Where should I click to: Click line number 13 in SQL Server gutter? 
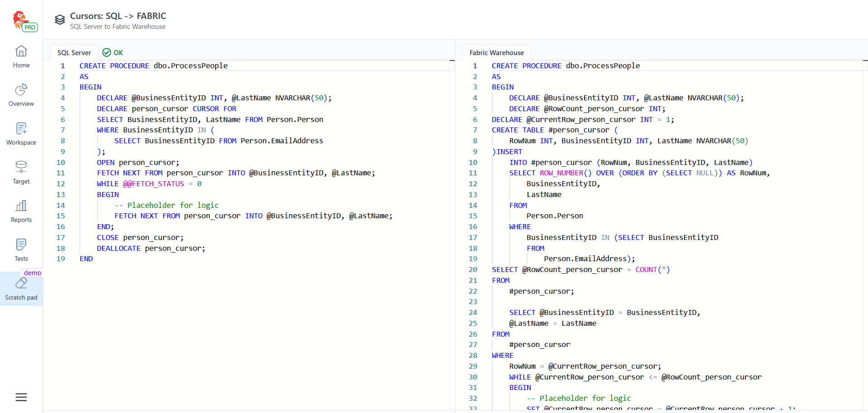61,195
